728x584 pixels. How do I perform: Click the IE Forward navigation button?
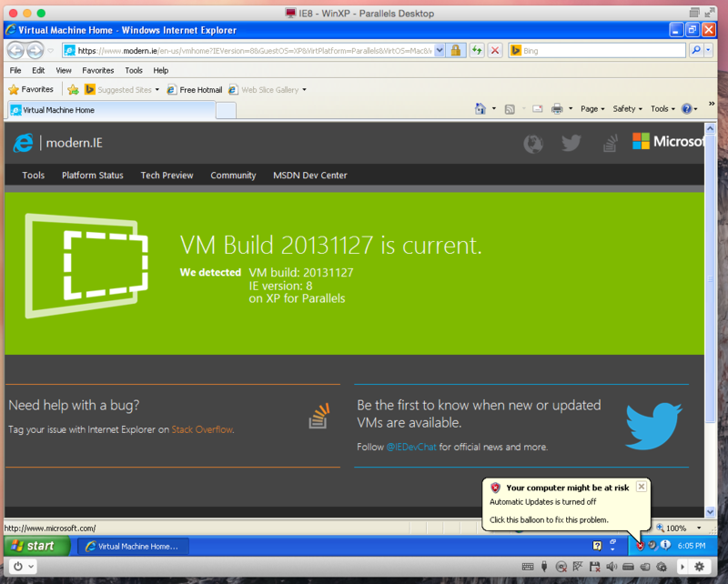(35, 50)
